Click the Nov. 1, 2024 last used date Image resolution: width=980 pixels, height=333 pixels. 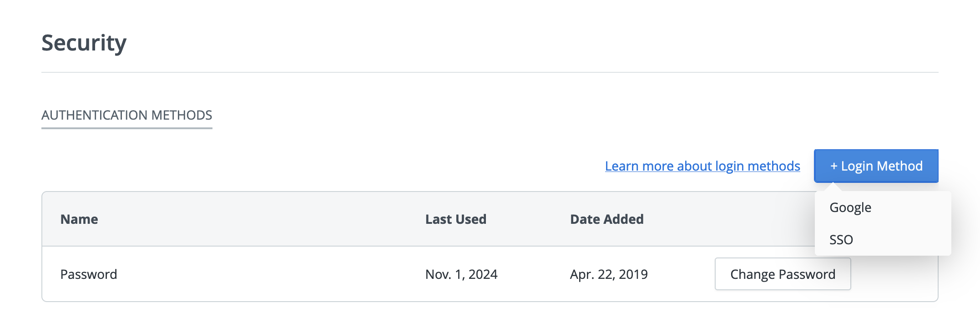coord(461,274)
